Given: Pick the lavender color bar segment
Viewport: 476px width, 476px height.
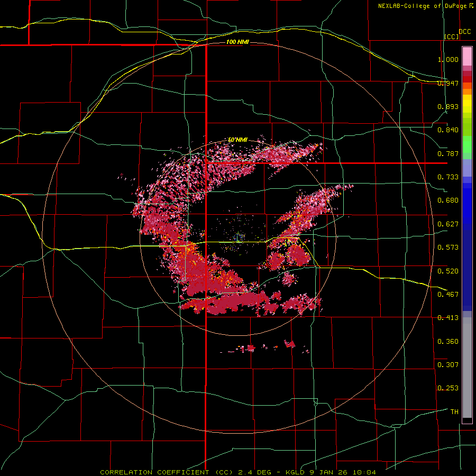Looking at the screenshot, I should 467,168.
